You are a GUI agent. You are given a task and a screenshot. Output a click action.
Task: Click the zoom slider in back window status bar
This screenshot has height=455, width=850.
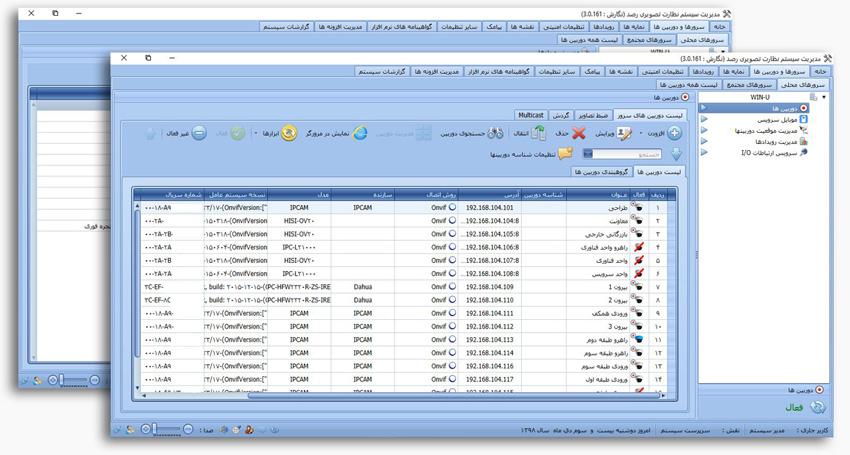74,380
